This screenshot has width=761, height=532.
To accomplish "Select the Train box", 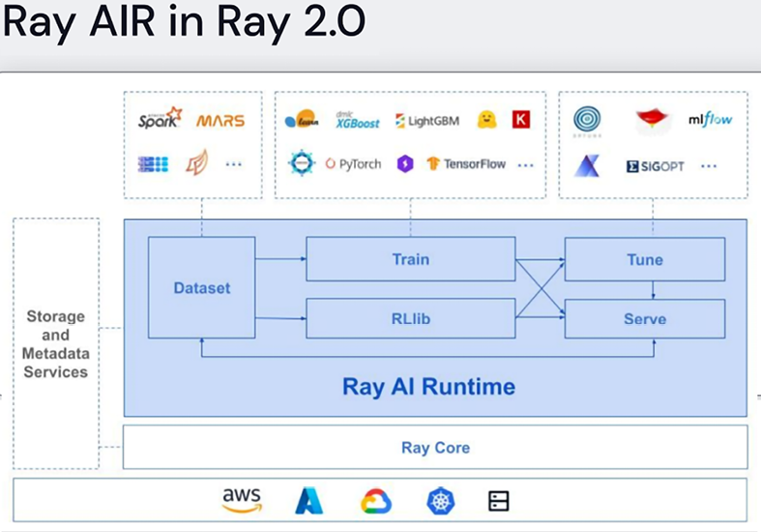I will [x=411, y=258].
